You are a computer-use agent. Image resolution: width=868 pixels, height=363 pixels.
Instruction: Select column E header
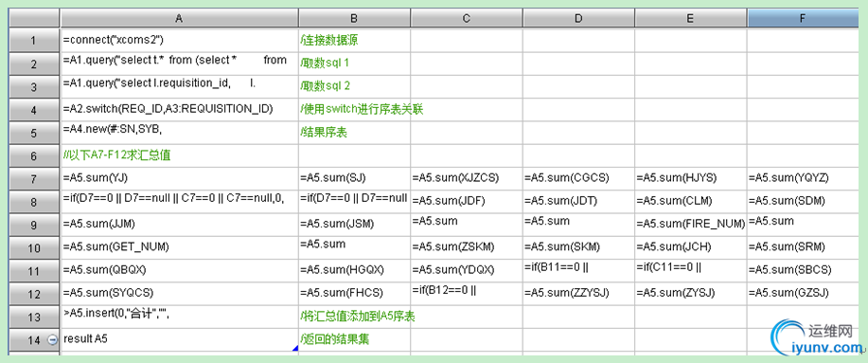690,18
